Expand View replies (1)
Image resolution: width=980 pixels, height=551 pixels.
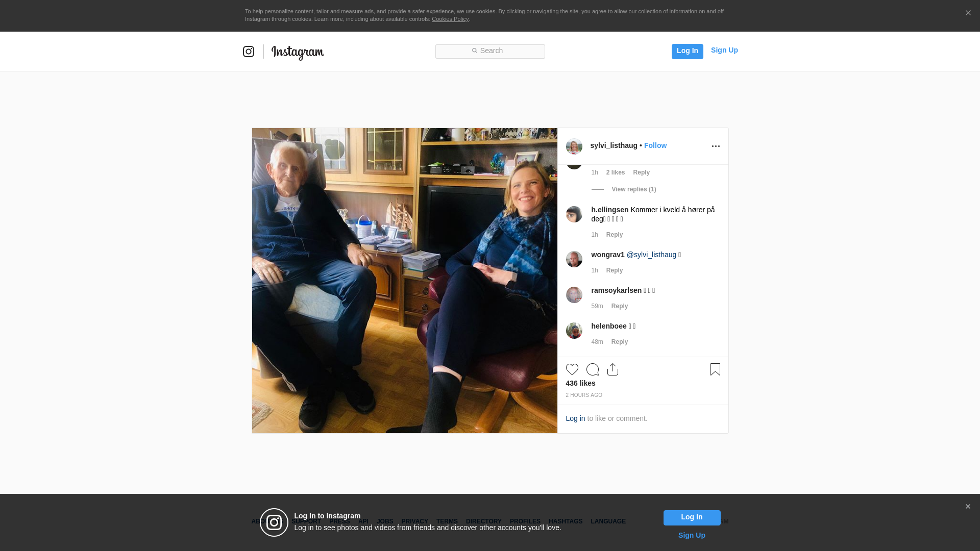633,189
